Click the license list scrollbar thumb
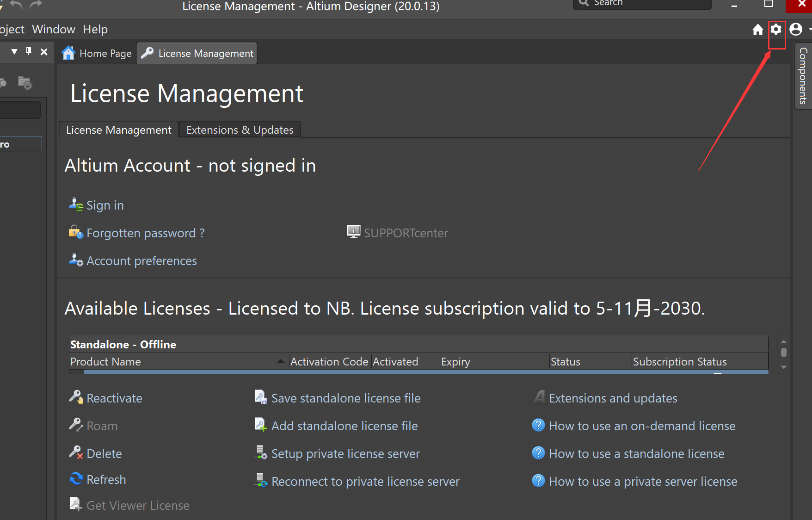Image resolution: width=812 pixels, height=520 pixels. pos(783,352)
